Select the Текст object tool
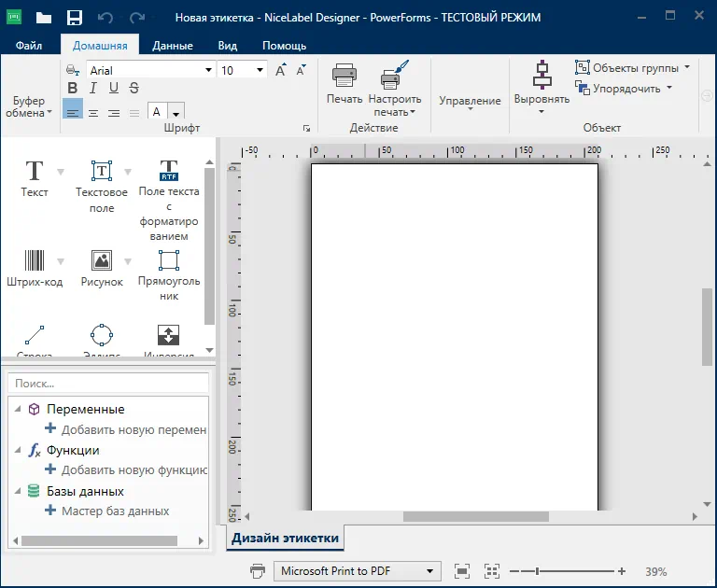 [x=35, y=179]
